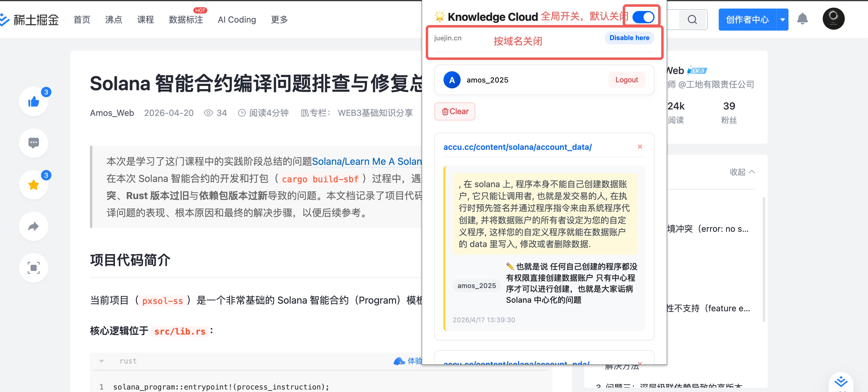Open accu.cc account_data link
The width and height of the screenshot is (868, 392).
point(517,147)
